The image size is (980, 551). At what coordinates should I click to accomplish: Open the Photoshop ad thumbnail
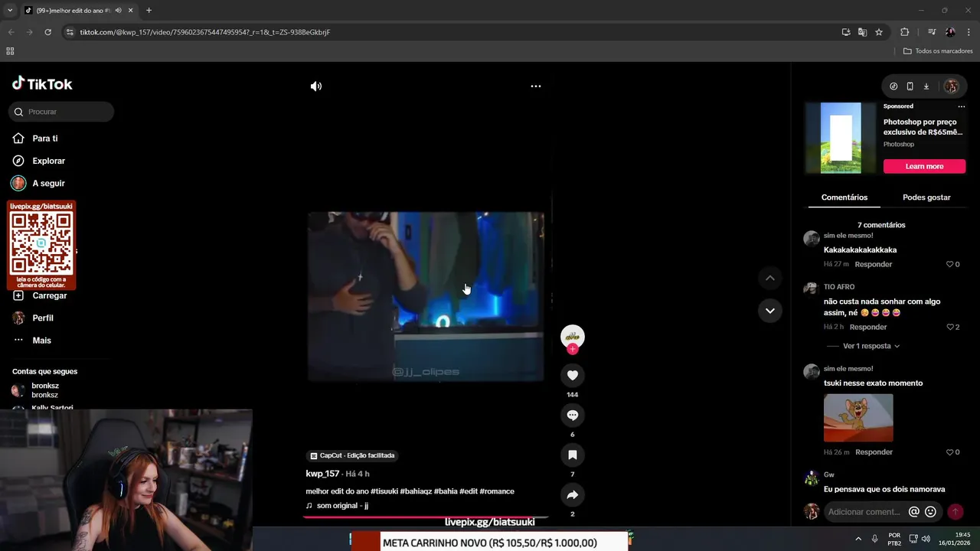pyautogui.click(x=841, y=138)
